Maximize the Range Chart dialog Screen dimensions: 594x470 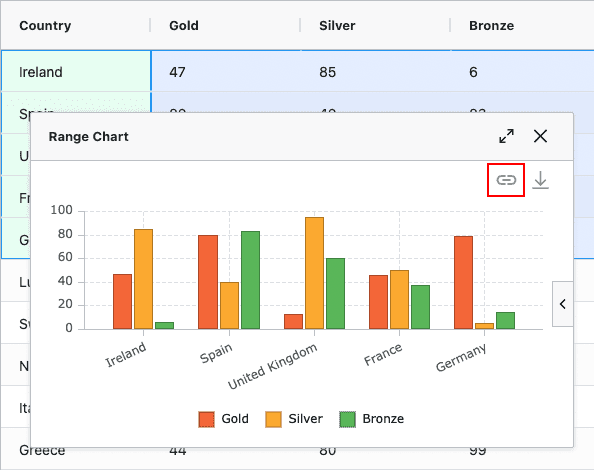point(506,136)
